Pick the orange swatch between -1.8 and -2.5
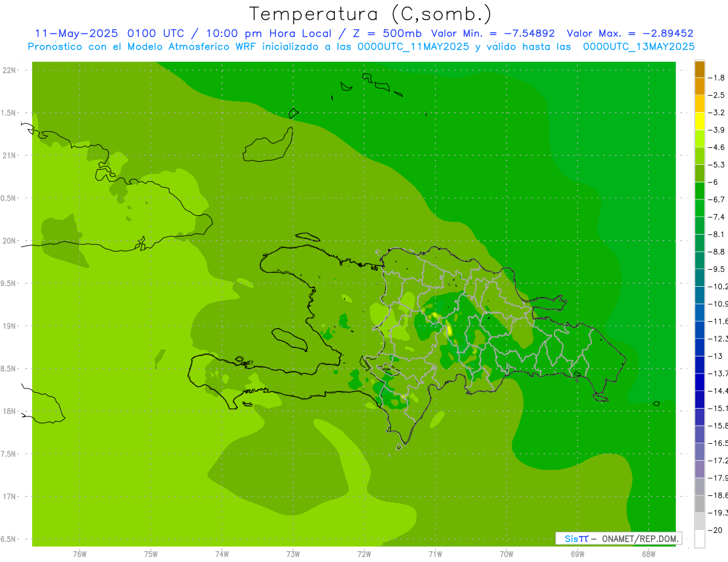Image resolution: width=728 pixels, height=562 pixels. (699, 86)
